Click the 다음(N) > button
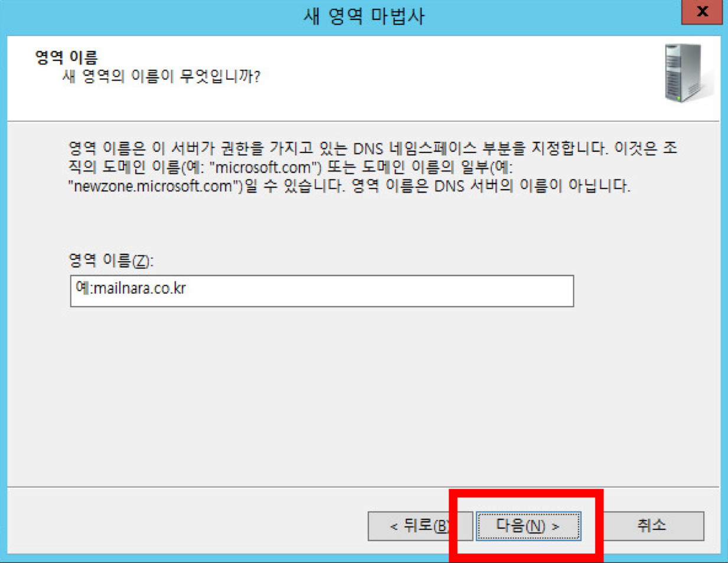 [x=528, y=526]
